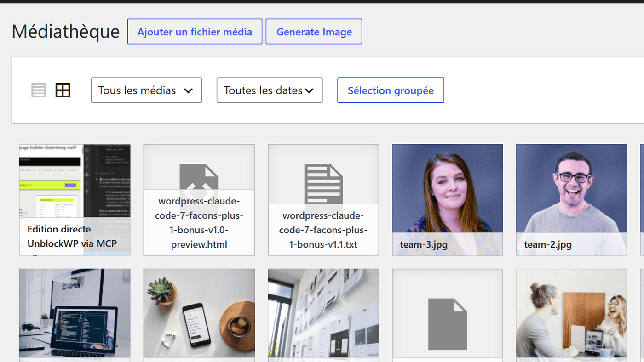
Task: Click Ajouter un fichier média button
Action: (195, 32)
